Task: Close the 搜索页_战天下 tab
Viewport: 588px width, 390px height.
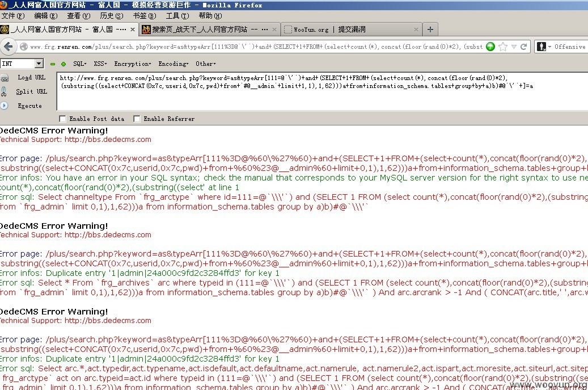Action: pos(274,30)
